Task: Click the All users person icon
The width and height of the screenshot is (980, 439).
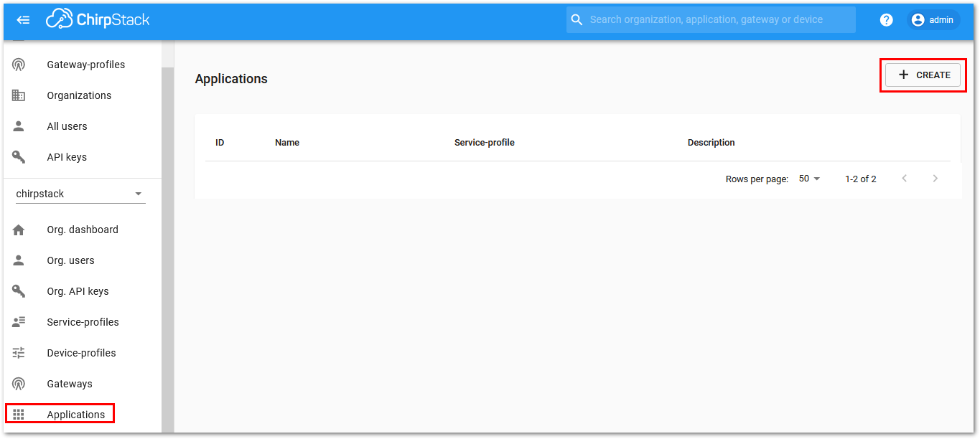Action: pos(19,126)
